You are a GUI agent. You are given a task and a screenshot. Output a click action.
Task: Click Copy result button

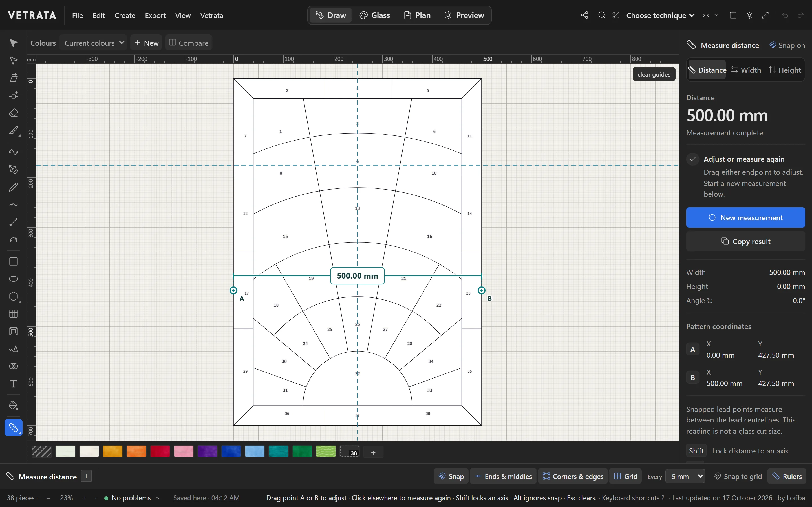(x=745, y=241)
